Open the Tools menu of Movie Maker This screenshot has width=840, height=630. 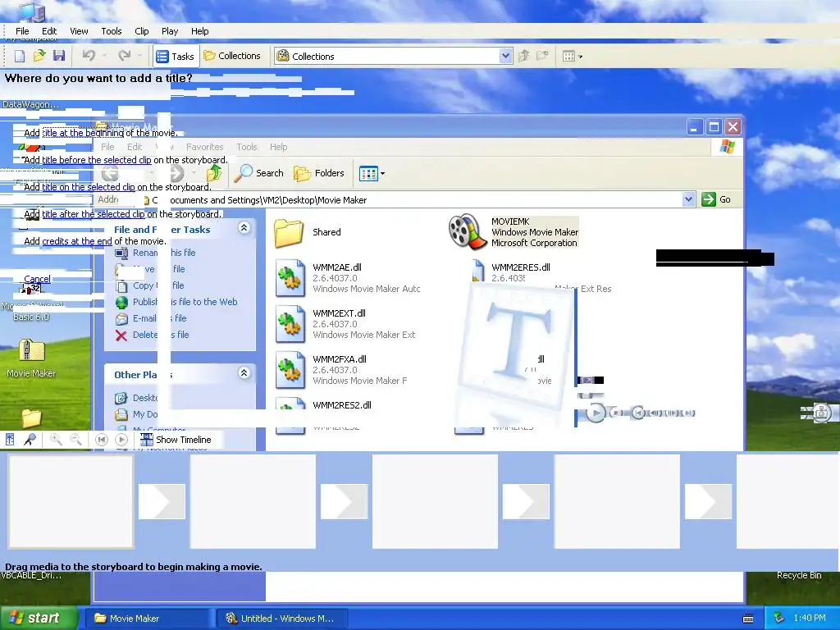(112, 31)
